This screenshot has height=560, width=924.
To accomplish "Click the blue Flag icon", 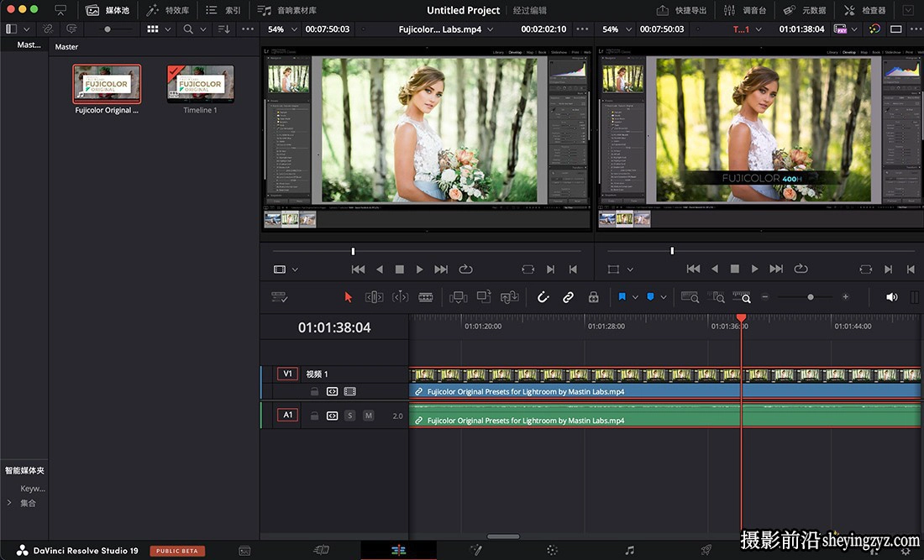I will pyautogui.click(x=622, y=297).
